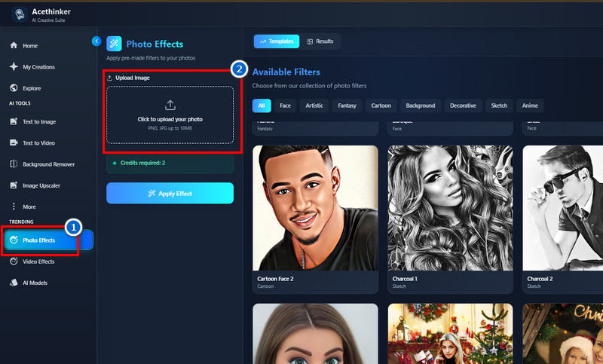
Task: Go to Explore in the sidebar
Action: coord(32,88)
